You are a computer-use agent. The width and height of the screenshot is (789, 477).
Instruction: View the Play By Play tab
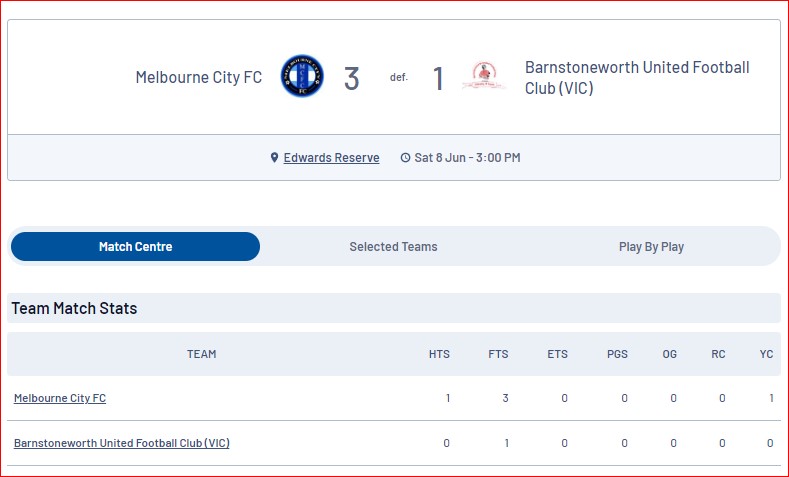(x=651, y=247)
